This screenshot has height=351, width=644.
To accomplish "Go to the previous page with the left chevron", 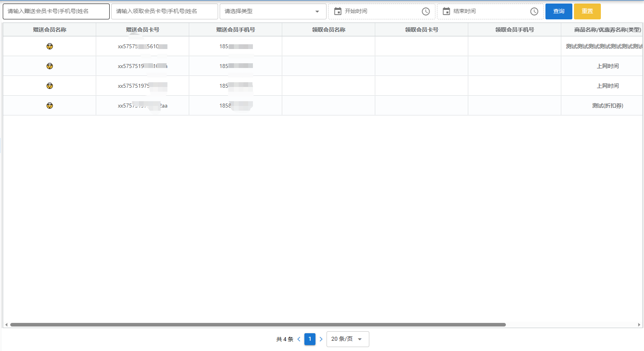I will [299, 339].
